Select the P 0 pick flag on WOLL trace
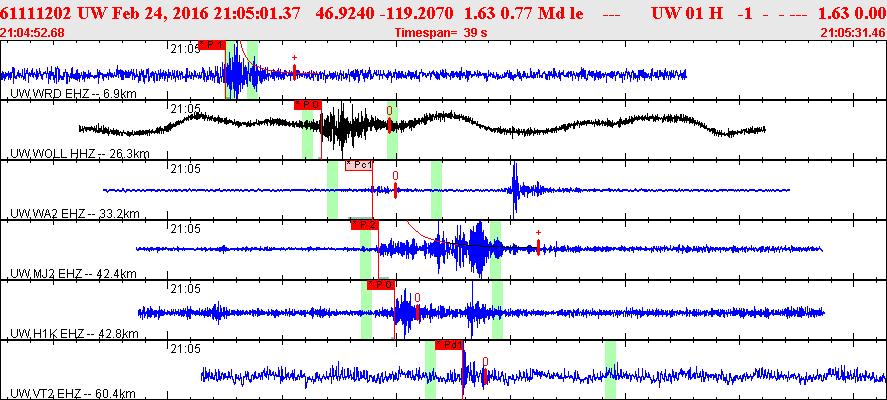 [x=308, y=105]
